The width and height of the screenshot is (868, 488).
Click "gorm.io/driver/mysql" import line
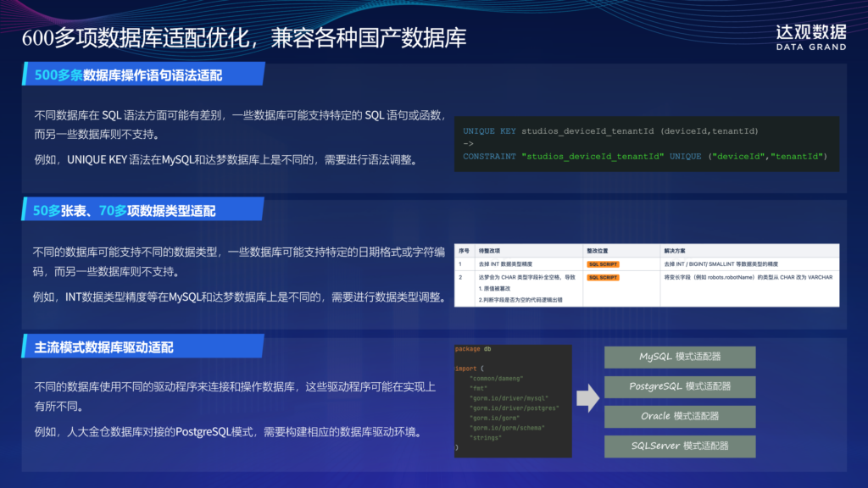coord(509,397)
